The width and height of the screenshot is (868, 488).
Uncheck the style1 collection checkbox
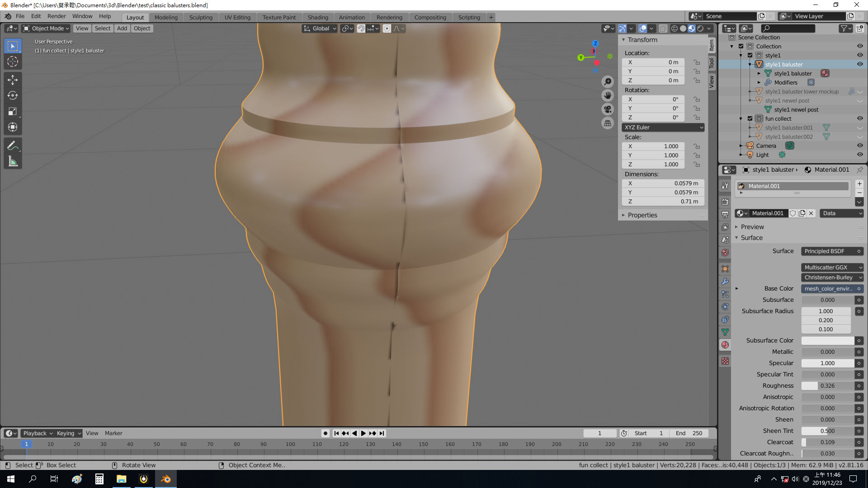(x=750, y=55)
